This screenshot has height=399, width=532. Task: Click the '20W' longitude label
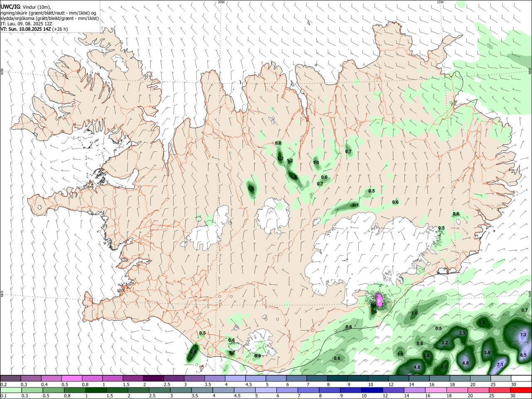coord(222,2)
